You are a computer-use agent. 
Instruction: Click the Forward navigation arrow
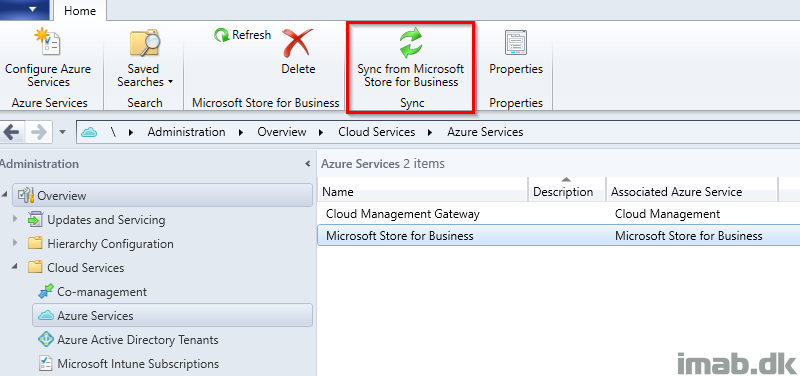point(39,133)
